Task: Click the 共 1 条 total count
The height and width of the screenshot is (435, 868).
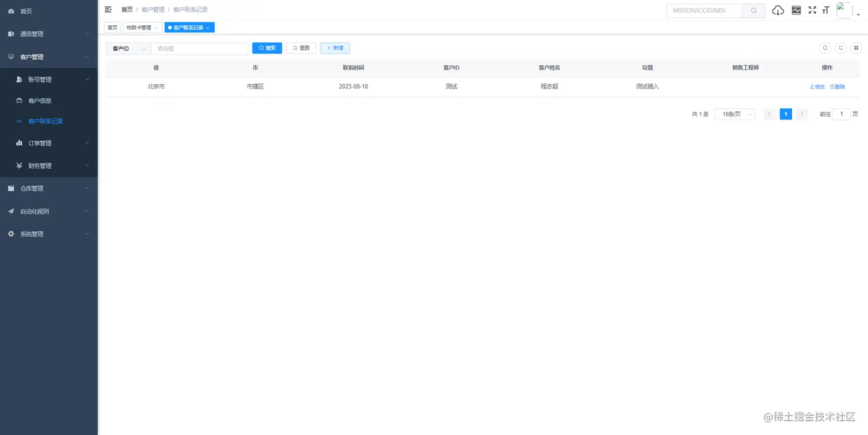Action: (700, 114)
